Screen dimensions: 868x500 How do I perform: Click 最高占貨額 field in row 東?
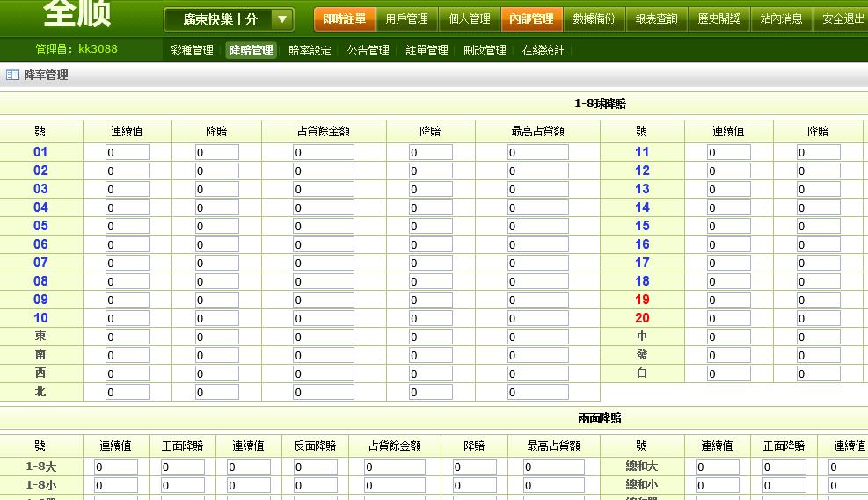537,337
